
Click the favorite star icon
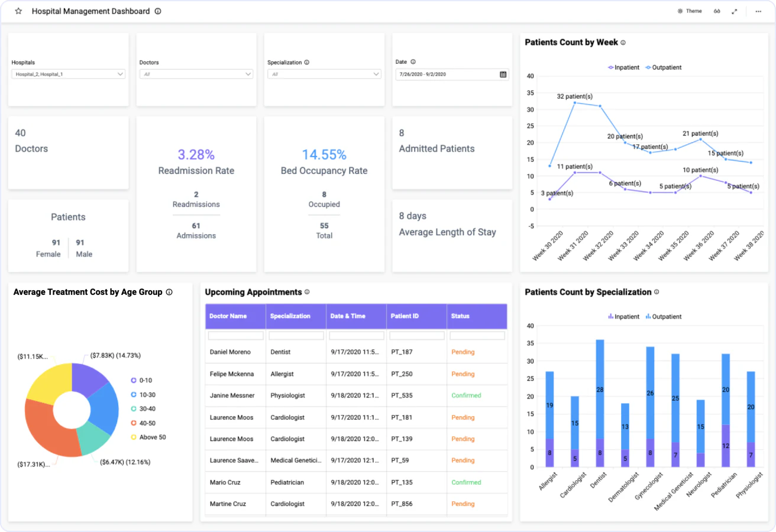[x=18, y=11]
